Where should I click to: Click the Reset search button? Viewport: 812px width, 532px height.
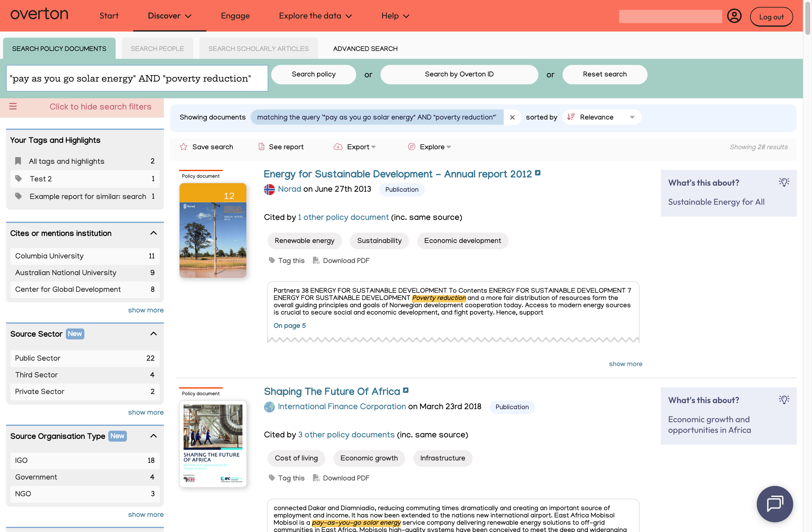pos(604,74)
